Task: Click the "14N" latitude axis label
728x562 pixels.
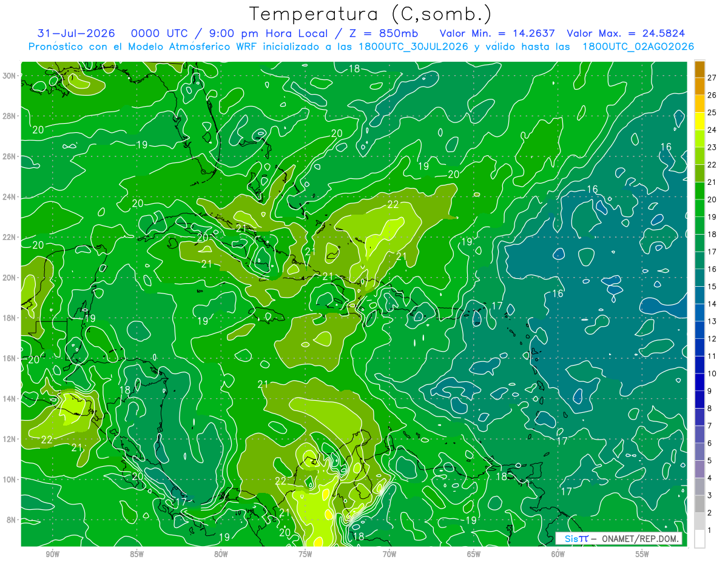Action: (x=10, y=399)
